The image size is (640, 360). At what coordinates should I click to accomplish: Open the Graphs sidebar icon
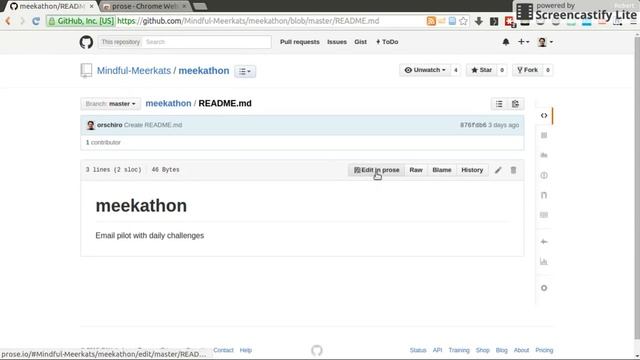click(x=544, y=262)
